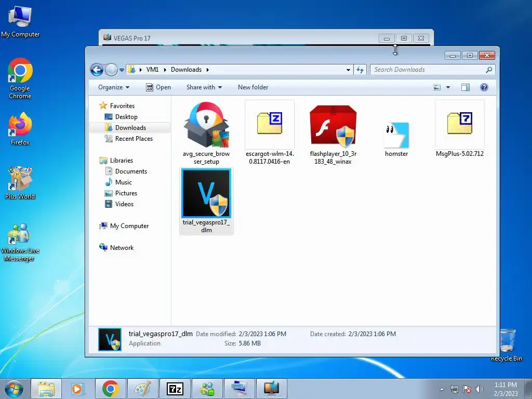Image resolution: width=532 pixels, height=399 pixels.
Task: Open the Music library
Action: coord(118,182)
